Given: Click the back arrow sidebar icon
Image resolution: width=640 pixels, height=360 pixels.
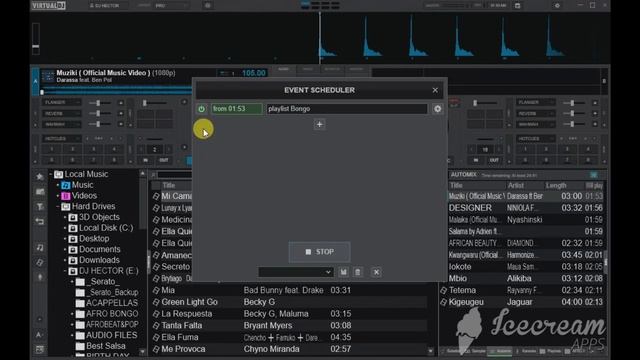Looking at the screenshot, I should (x=40, y=221).
